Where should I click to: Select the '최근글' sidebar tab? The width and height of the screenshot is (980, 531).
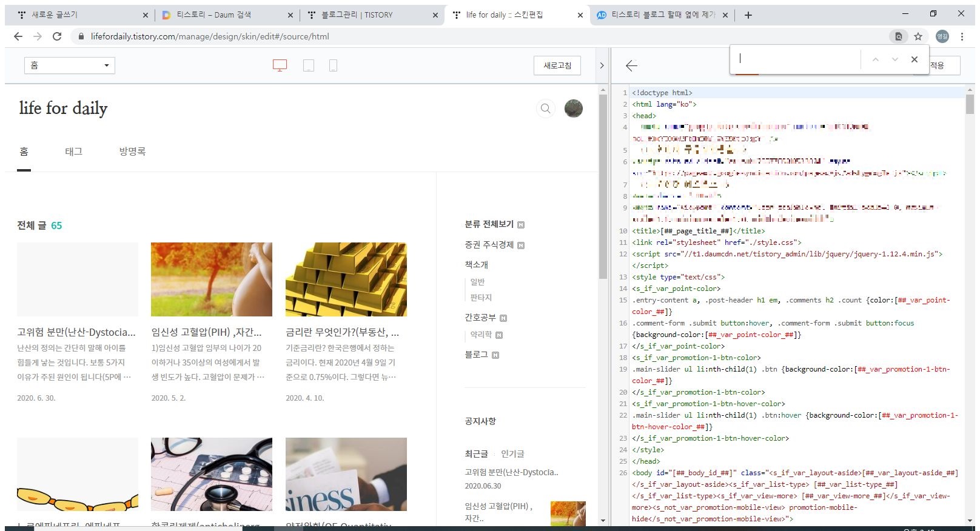coord(476,454)
